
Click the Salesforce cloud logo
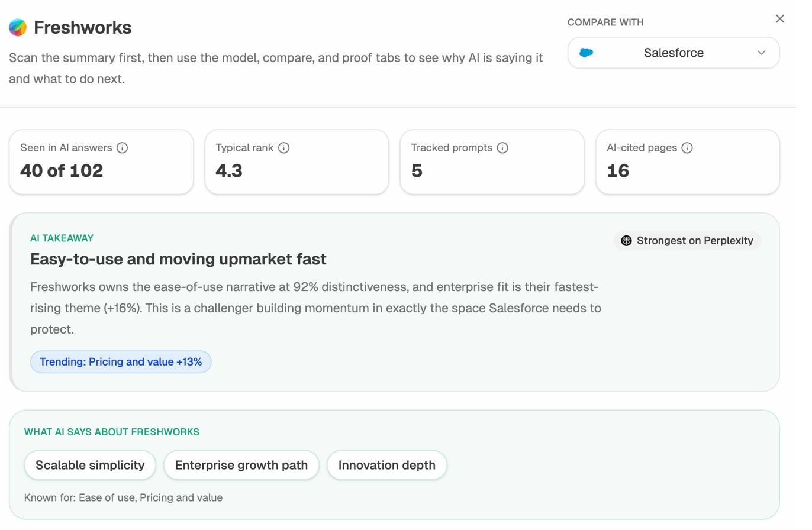(x=587, y=52)
